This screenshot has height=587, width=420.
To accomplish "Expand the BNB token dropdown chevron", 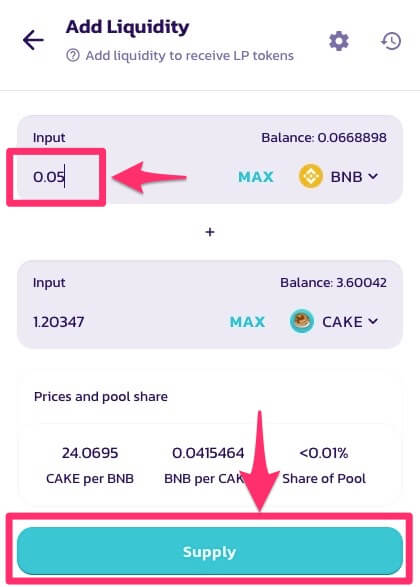I will coord(373,176).
